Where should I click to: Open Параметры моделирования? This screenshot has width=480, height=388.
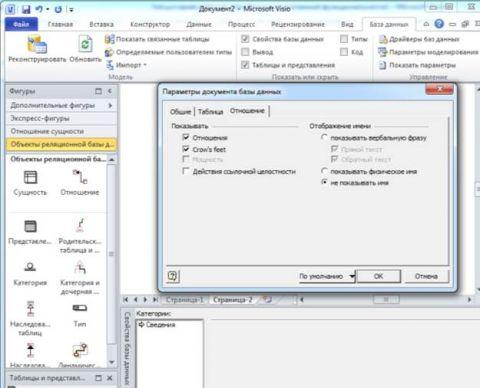(x=428, y=52)
